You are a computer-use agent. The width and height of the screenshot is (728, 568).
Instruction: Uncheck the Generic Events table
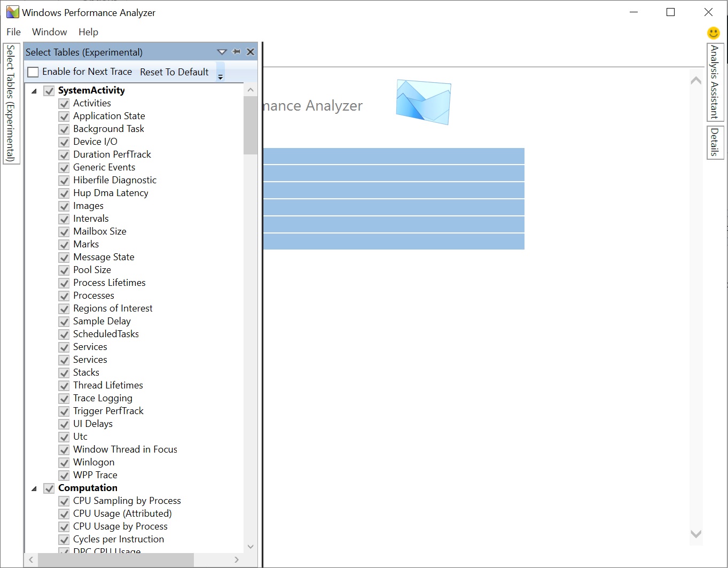click(x=64, y=168)
